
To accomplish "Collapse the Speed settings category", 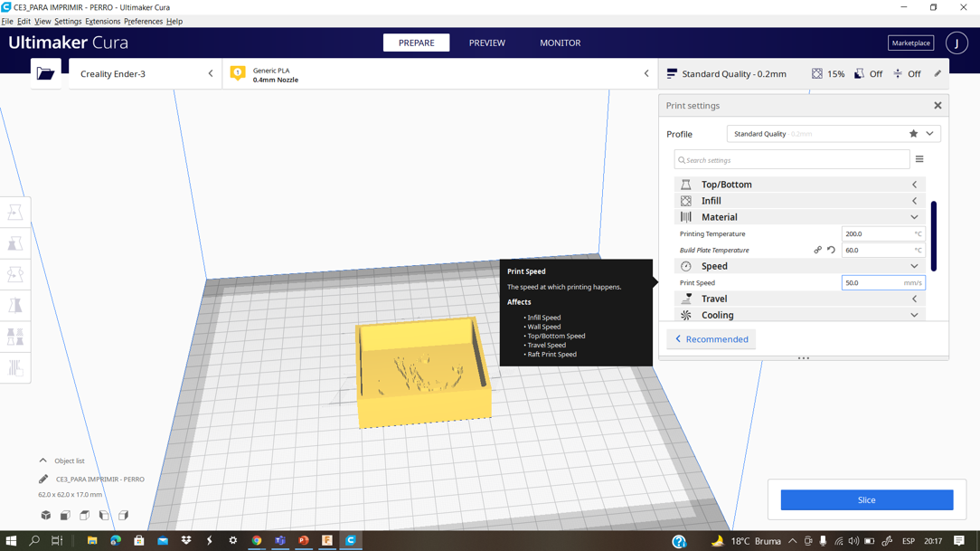I will [799, 266].
